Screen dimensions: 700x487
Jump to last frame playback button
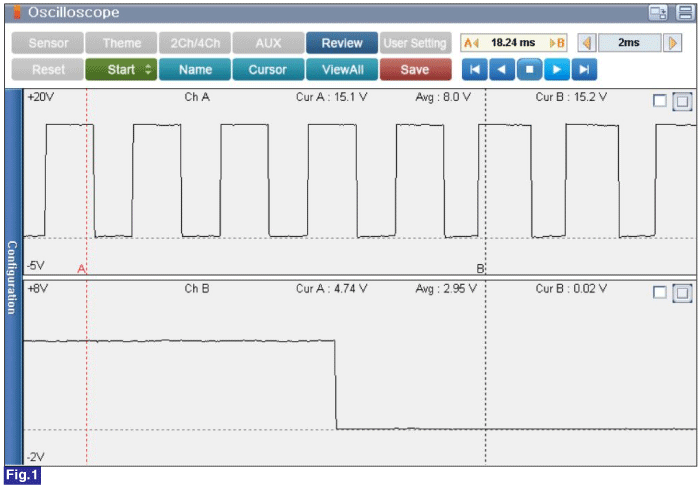tap(584, 70)
